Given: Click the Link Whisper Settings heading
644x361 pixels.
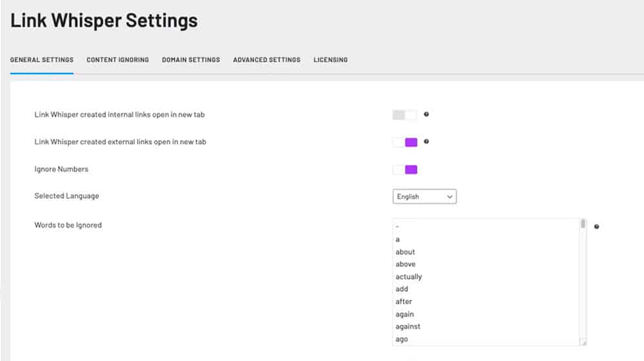Looking at the screenshot, I should pyautogui.click(x=104, y=21).
